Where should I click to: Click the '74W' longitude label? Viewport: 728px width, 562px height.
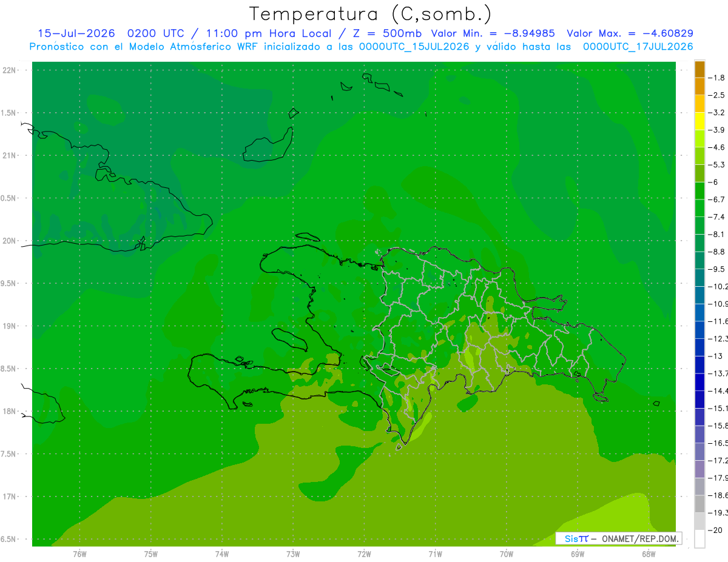click(222, 554)
